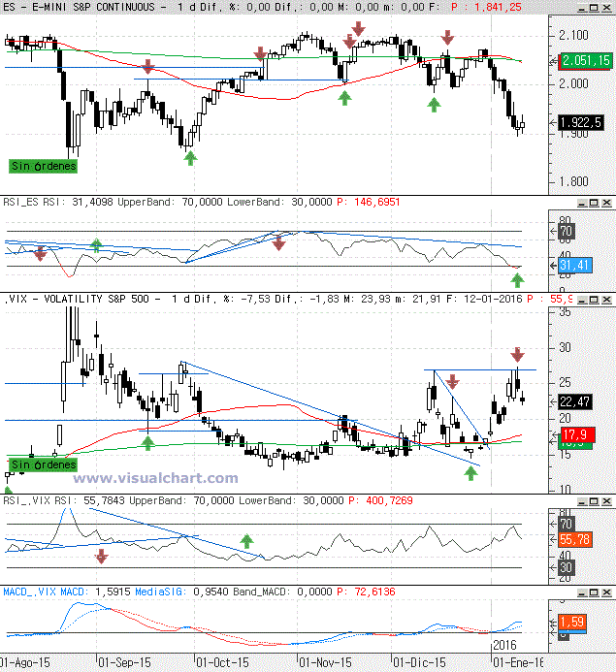Viewport: 616px width, 672px height.
Task: Close the .VIX Volatility chart panel
Action: point(607,300)
